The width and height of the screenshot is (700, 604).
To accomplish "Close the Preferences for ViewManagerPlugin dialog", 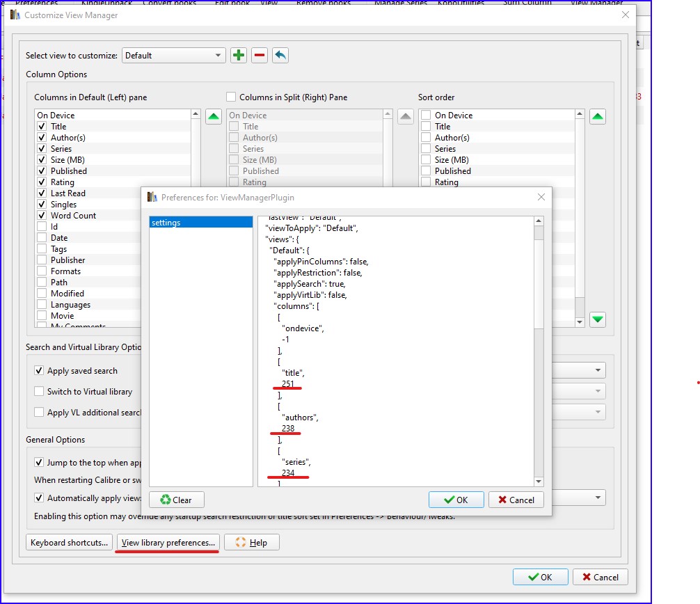I will coord(541,197).
